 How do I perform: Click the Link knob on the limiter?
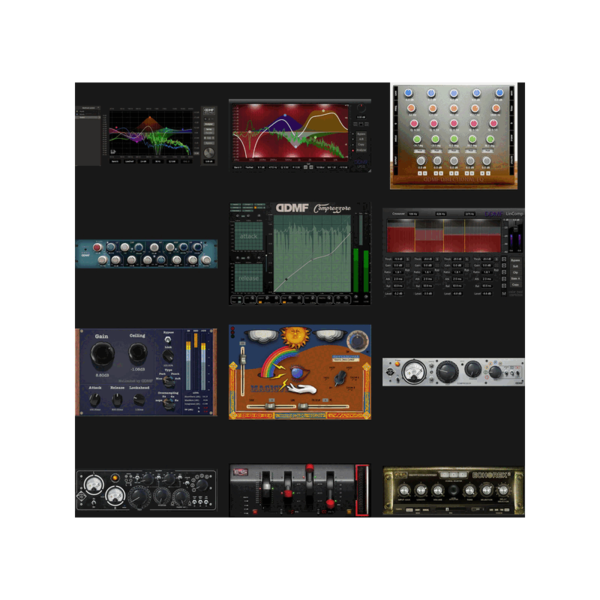pyautogui.click(x=168, y=356)
